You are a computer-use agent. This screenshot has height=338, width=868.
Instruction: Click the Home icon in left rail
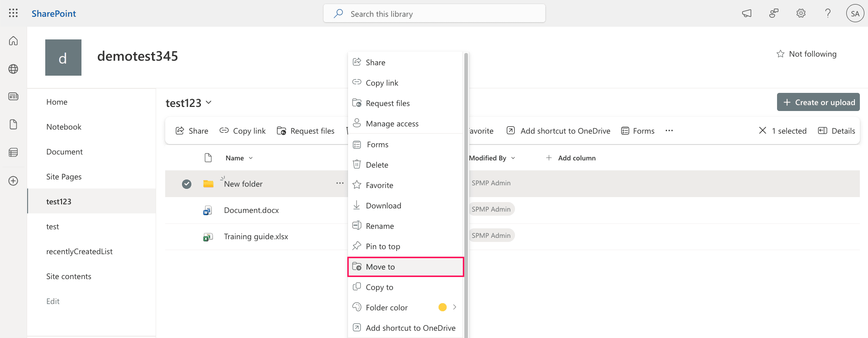tap(13, 41)
